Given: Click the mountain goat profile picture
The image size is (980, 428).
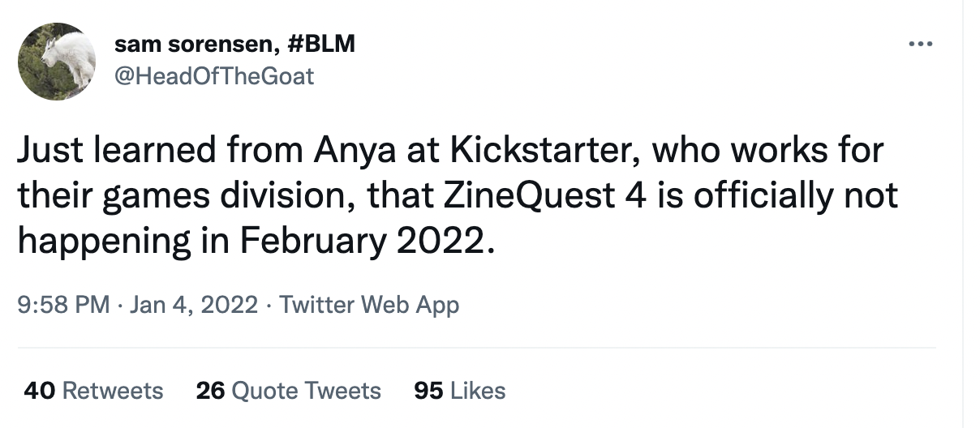Looking at the screenshot, I should (57, 62).
